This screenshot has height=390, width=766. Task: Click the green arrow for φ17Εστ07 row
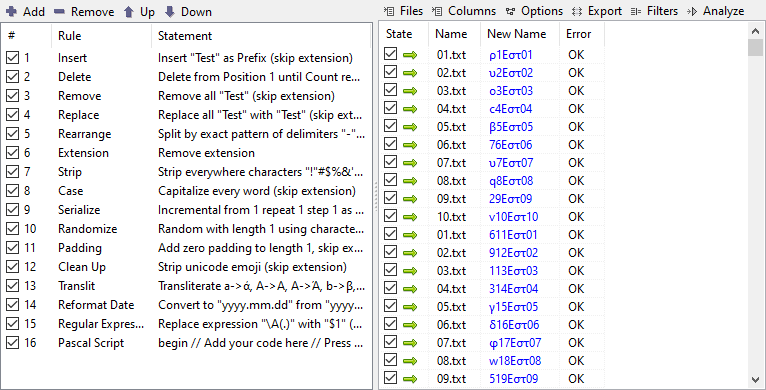[410, 343]
